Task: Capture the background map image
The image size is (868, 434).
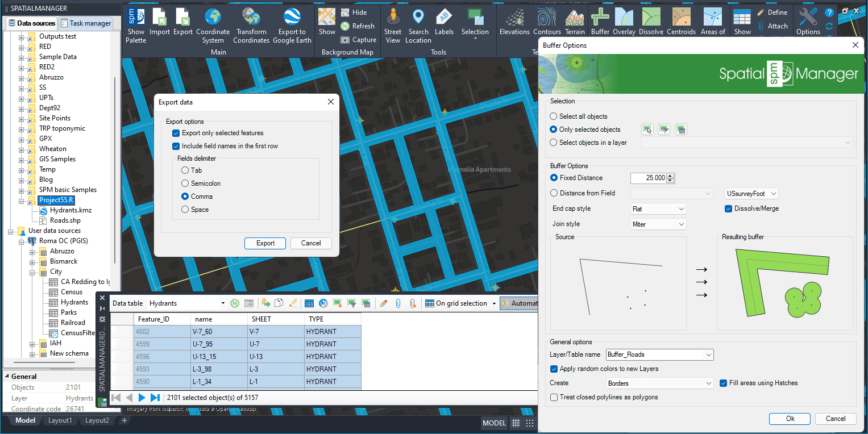Action: pyautogui.click(x=358, y=40)
